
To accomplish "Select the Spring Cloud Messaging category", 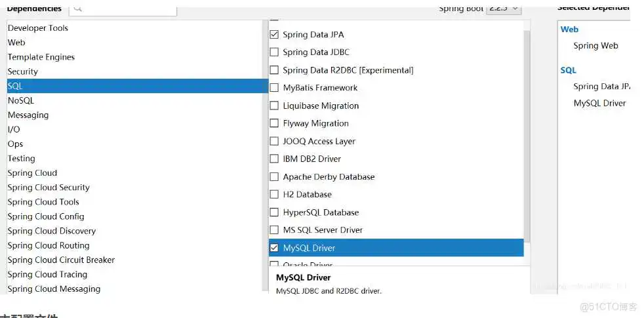I will [54, 289].
